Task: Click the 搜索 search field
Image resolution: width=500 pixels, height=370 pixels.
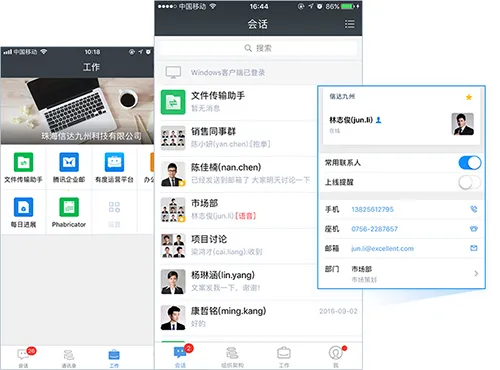Action: [258, 48]
